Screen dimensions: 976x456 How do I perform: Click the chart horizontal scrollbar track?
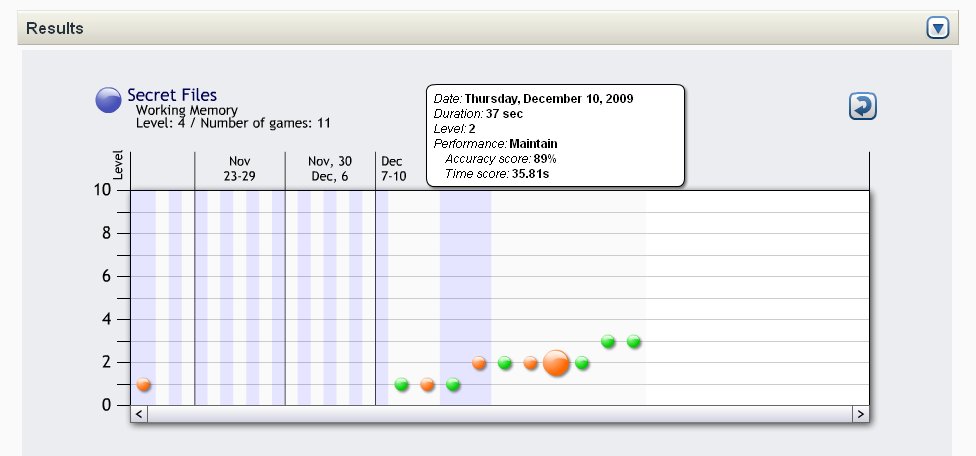coord(500,414)
